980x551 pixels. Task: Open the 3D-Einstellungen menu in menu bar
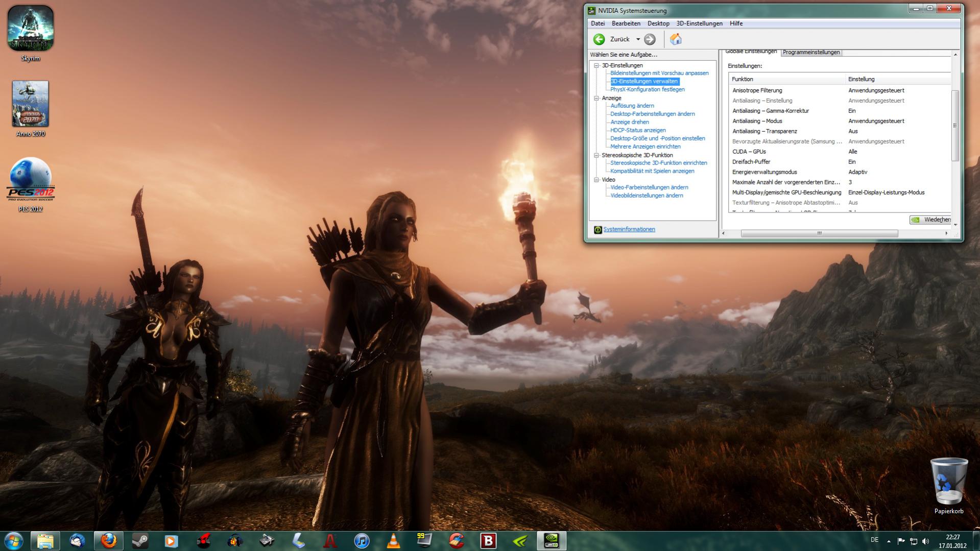point(699,23)
